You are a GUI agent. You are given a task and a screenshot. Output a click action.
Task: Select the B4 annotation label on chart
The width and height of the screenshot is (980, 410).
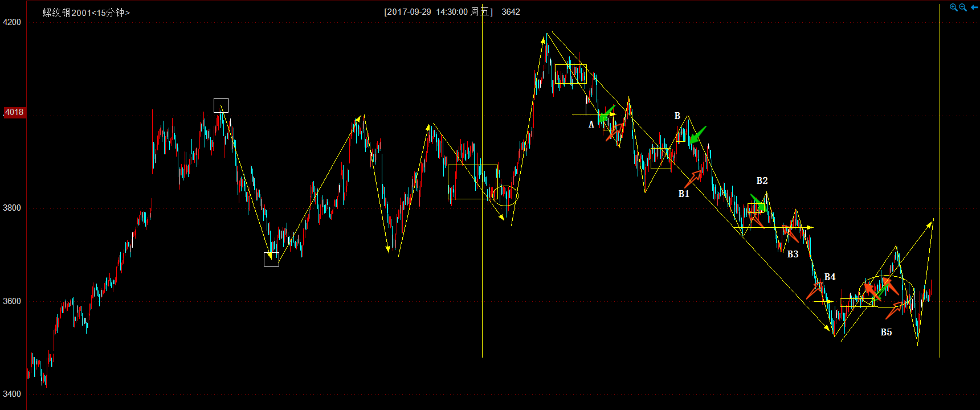tap(830, 277)
